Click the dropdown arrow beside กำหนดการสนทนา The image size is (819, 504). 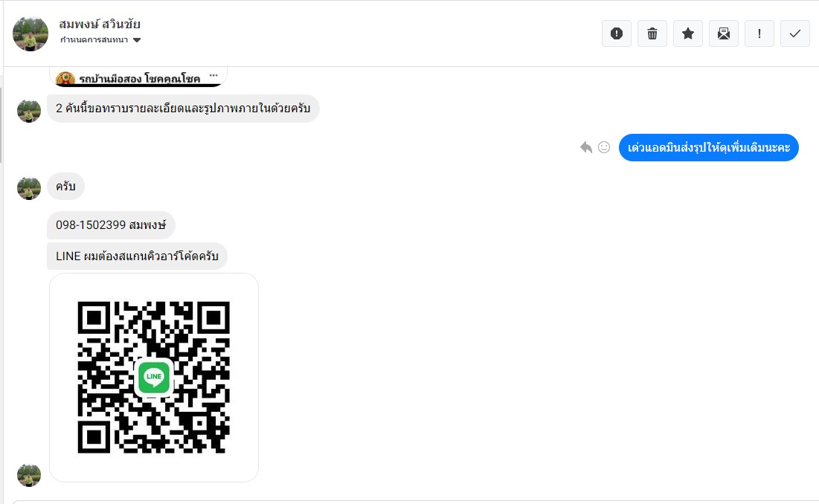point(137,40)
